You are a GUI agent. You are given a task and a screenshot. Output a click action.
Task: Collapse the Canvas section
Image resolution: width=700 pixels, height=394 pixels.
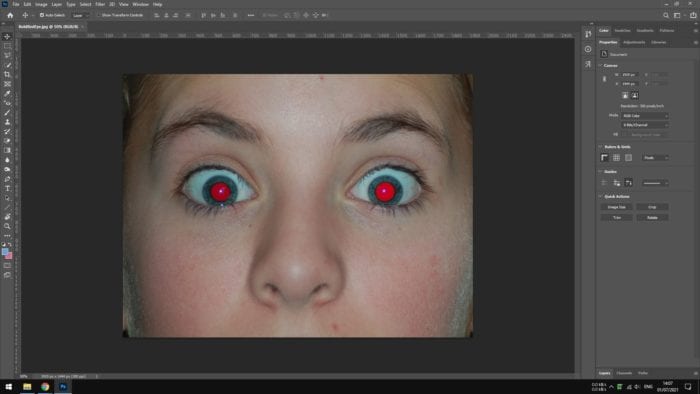pyautogui.click(x=600, y=66)
